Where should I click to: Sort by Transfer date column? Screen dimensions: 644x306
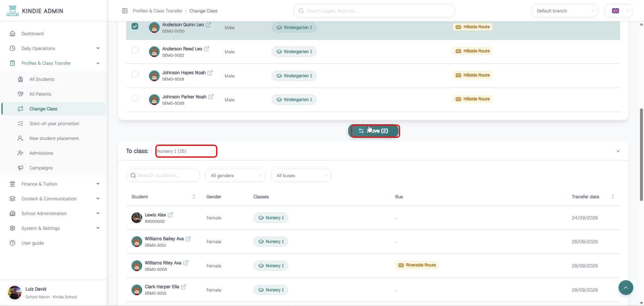[x=593, y=197]
